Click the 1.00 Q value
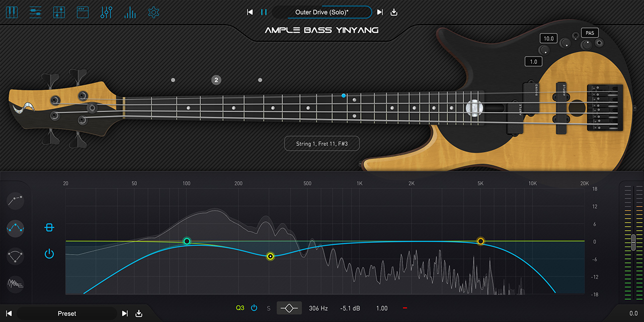644x322 pixels. click(x=382, y=308)
